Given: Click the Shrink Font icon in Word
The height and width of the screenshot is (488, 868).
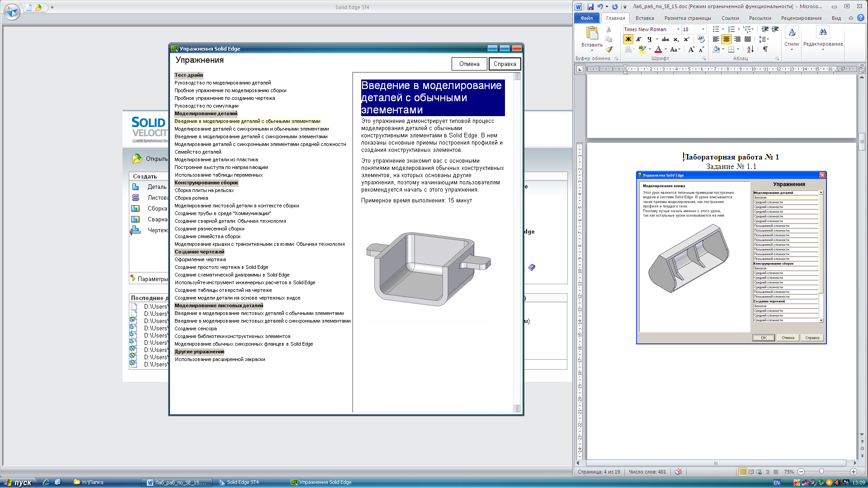Looking at the screenshot, I should 701,50.
